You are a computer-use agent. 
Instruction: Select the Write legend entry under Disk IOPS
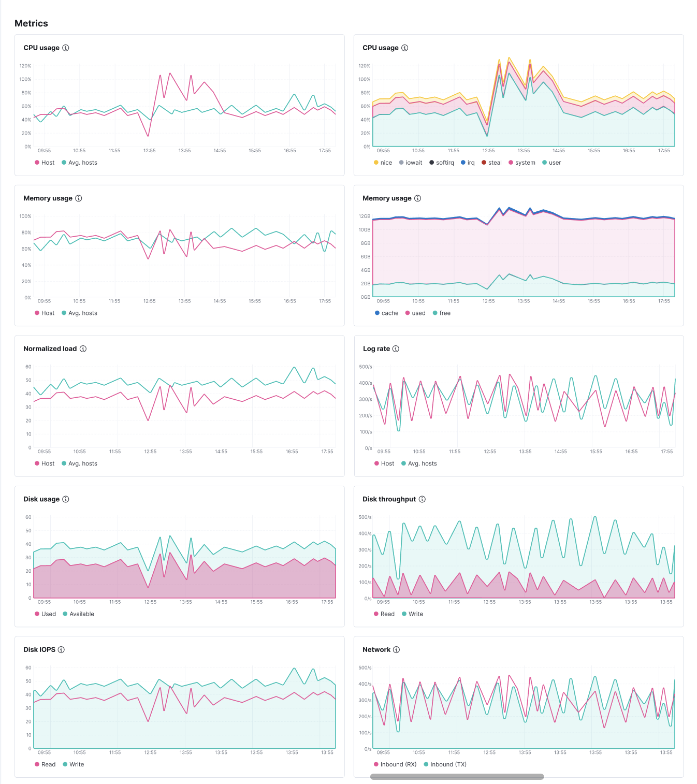[x=74, y=764]
